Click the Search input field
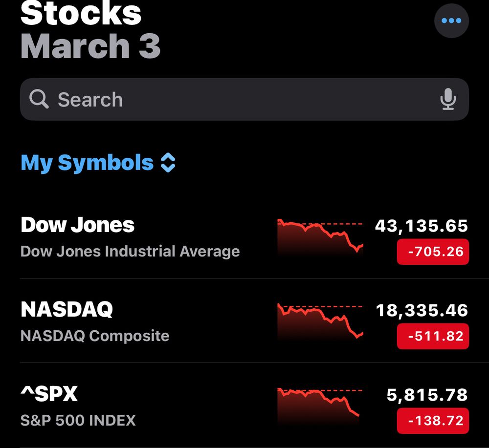Image resolution: width=489 pixels, height=448 pixels. click(x=244, y=99)
